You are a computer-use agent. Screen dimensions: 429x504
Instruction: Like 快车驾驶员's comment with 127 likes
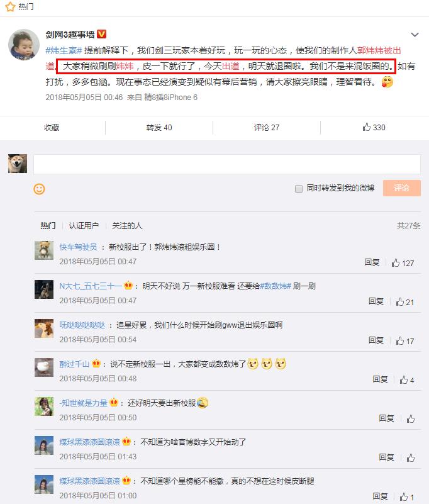point(403,263)
